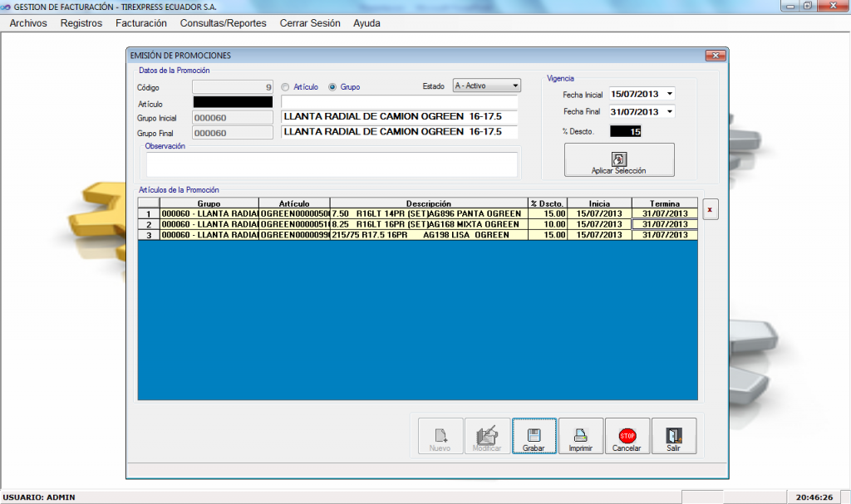Click the Aplicar Selección icon button

[x=619, y=159]
